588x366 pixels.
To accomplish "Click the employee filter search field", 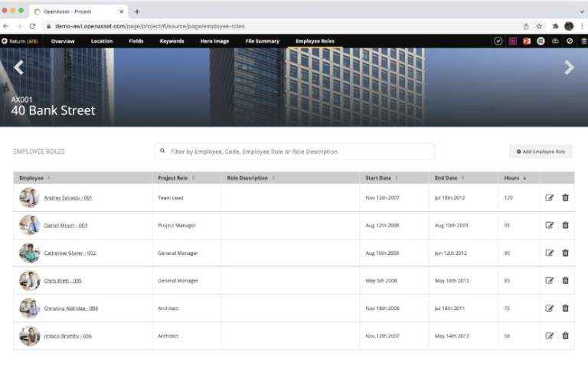I will click(295, 152).
